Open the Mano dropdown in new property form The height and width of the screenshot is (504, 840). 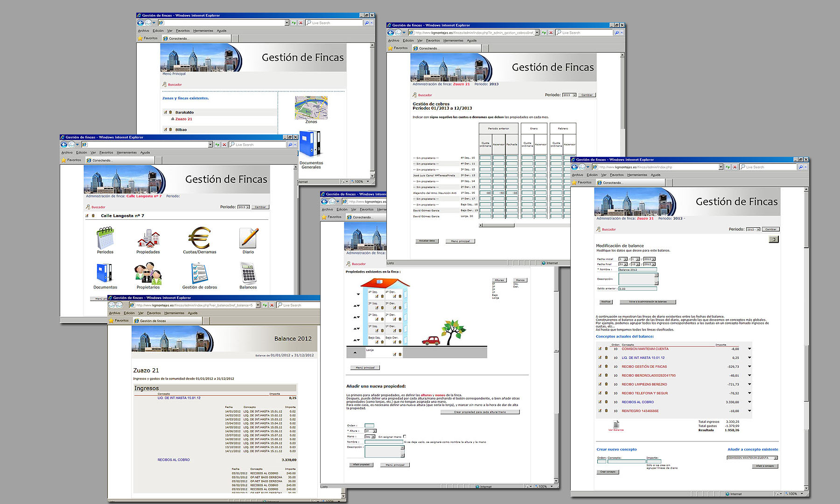370,436
